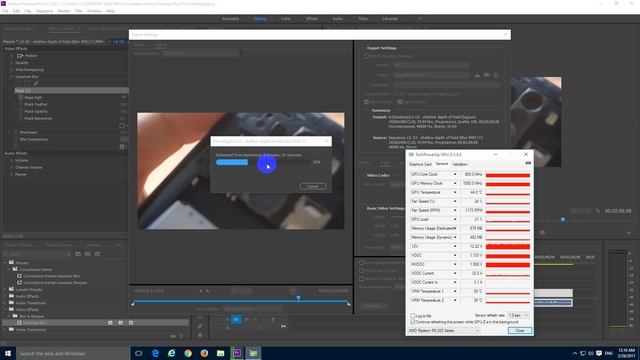Open Sensors tab in GPU-Z

[x=442, y=164]
